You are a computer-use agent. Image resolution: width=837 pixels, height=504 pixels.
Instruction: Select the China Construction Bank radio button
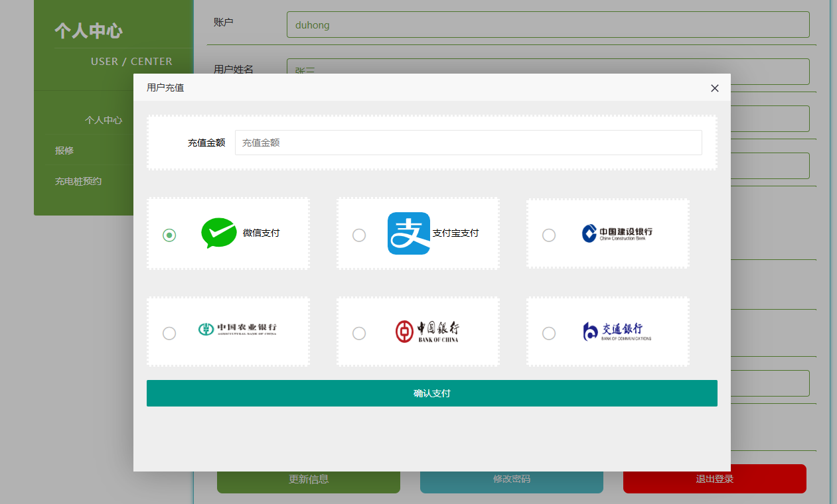[x=549, y=235]
